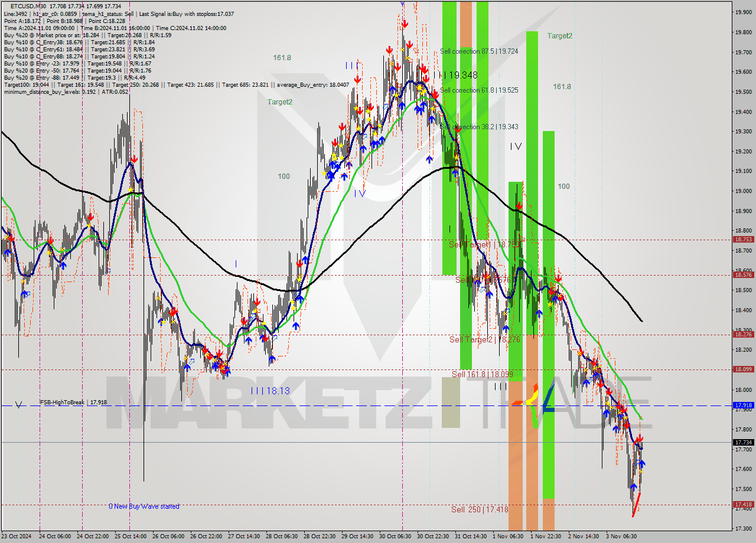The image size is (756, 543).
Task: Click the 19.900 price scale value
Action: click(x=743, y=12)
